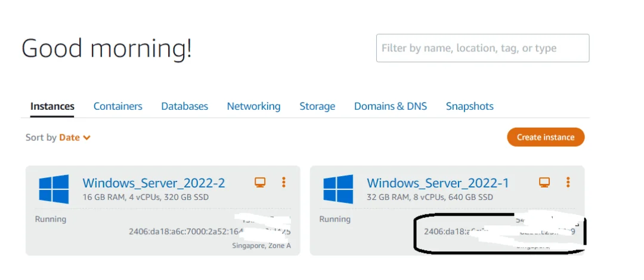
Task: Click Windows logo of Windows_Server_2022-1 card
Action: pos(338,189)
